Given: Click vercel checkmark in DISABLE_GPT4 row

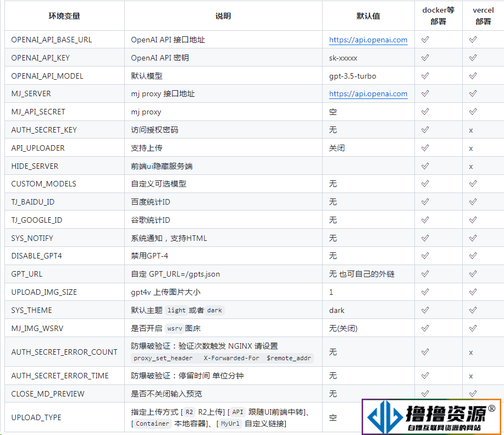Looking at the screenshot, I should point(473,256).
